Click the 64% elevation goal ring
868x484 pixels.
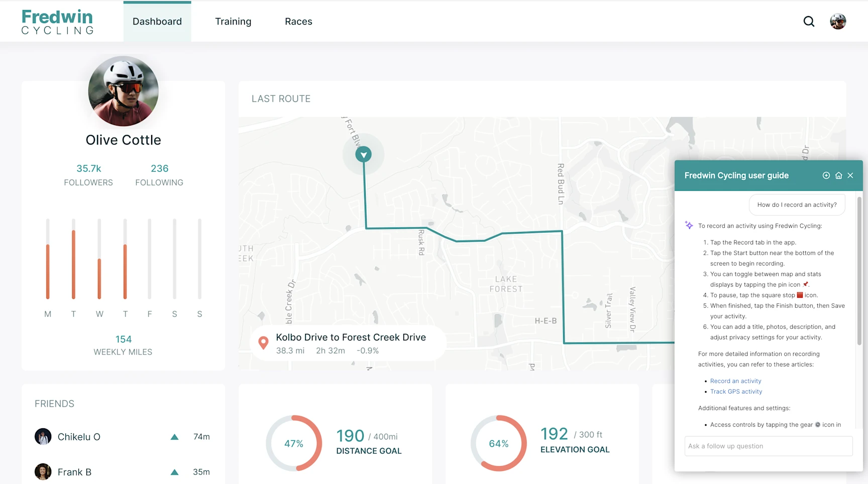point(499,443)
